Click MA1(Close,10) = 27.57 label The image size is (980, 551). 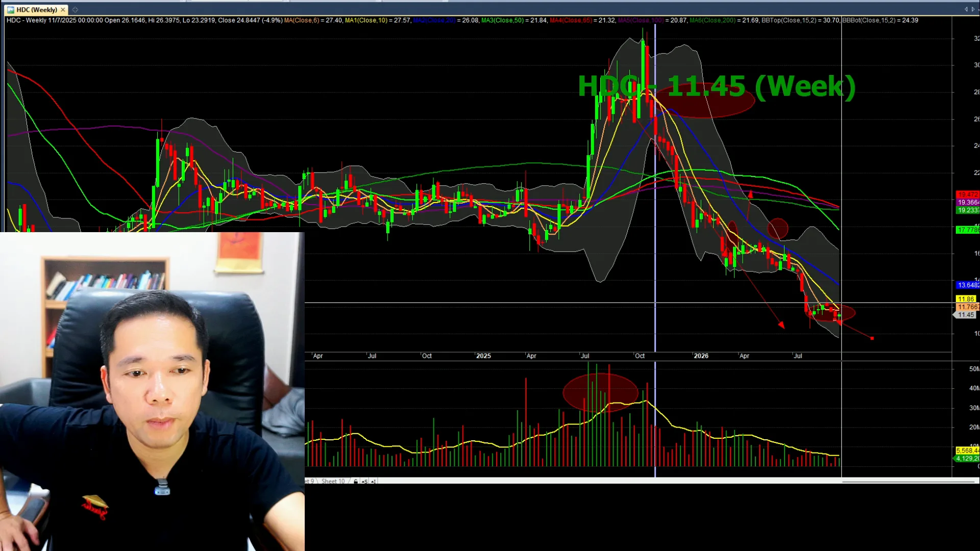pyautogui.click(x=378, y=20)
